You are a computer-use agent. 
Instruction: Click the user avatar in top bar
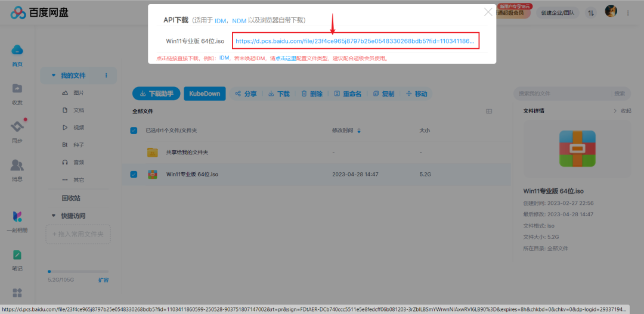pyautogui.click(x=611, y=11)
